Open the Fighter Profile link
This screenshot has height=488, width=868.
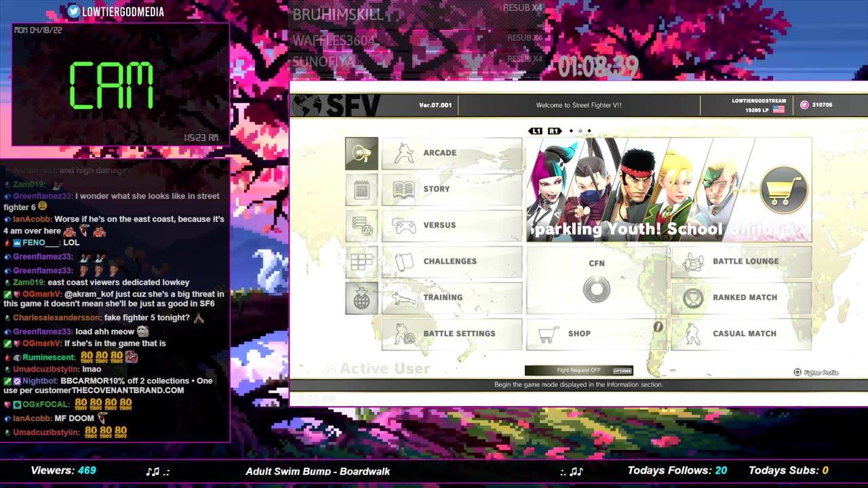[816, 372]
